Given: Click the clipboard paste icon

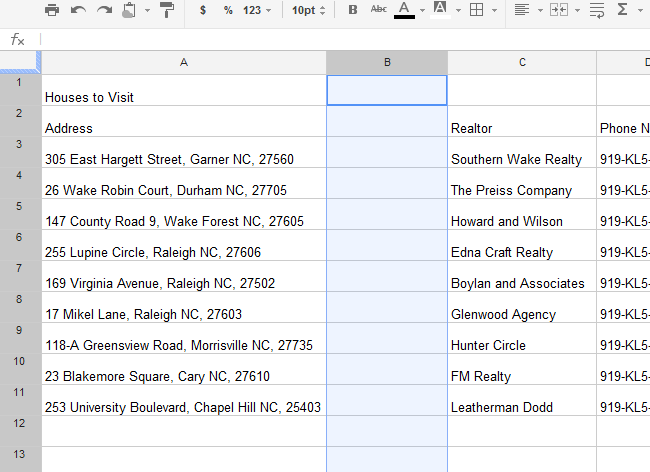Looking at the screenshot, I should [x=129, y=10].
